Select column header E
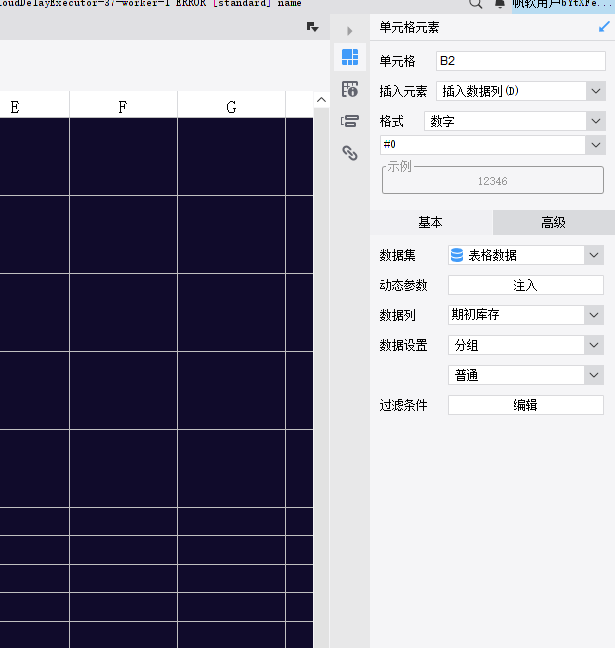 click(x=34, y=106)
